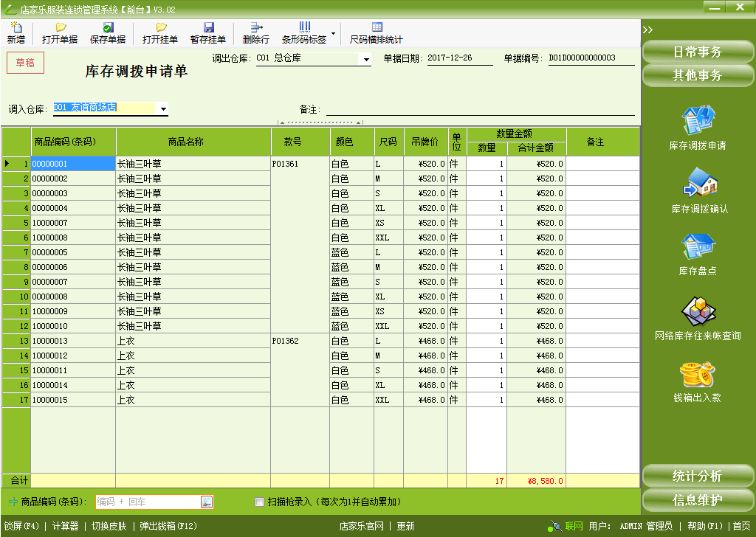Image resolution: width=756 pixels, height=537 pixels.
Task: Hold order using 暂存挂单
Action: pos(207,32)
